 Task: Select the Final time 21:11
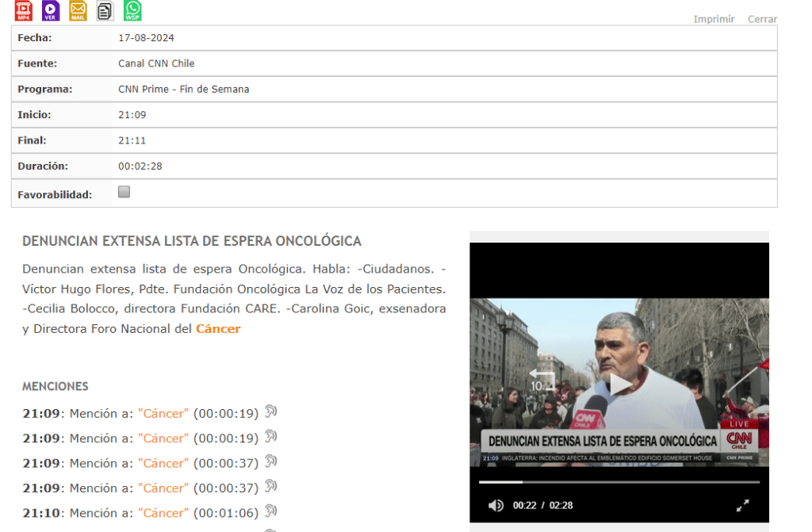[132, 140]
